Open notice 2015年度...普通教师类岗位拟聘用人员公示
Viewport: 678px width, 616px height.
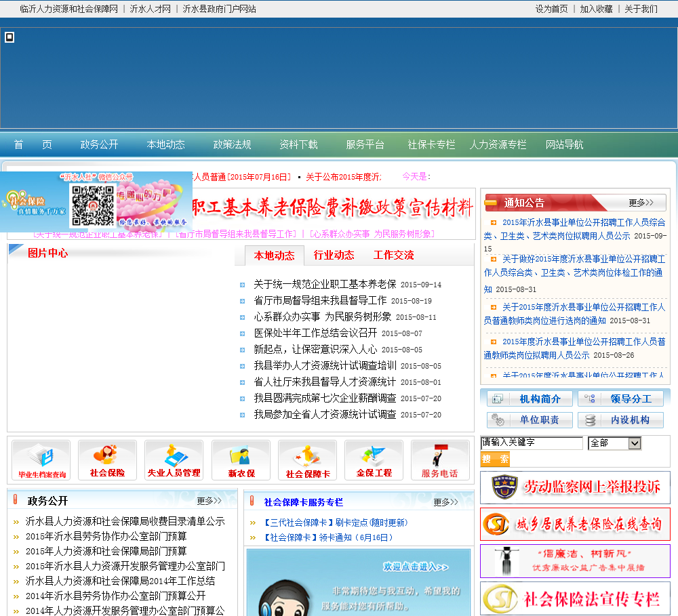click(x=574, y=348)
